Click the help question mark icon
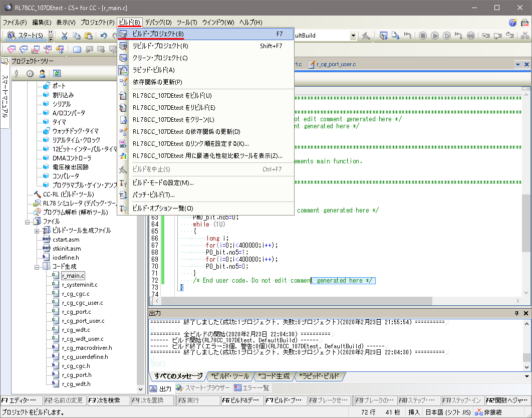Image resolution: width=532 pixels, height=418 pixels. 512,23
